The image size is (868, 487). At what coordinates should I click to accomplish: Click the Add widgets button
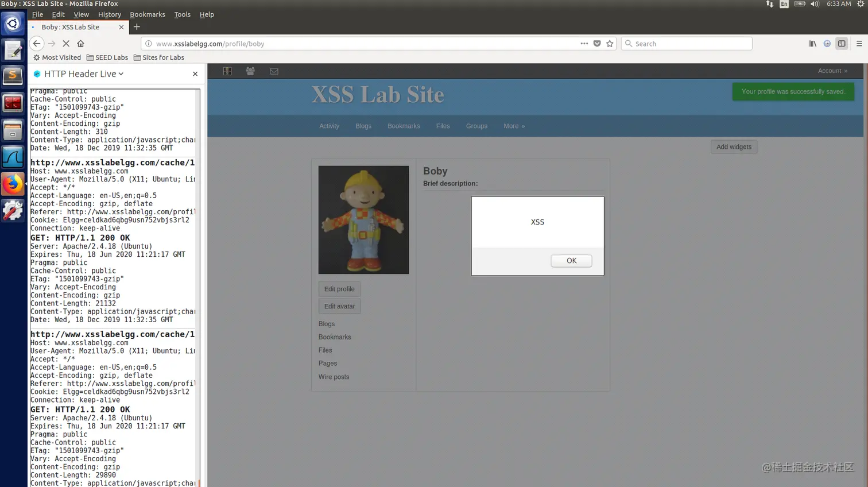734,147
